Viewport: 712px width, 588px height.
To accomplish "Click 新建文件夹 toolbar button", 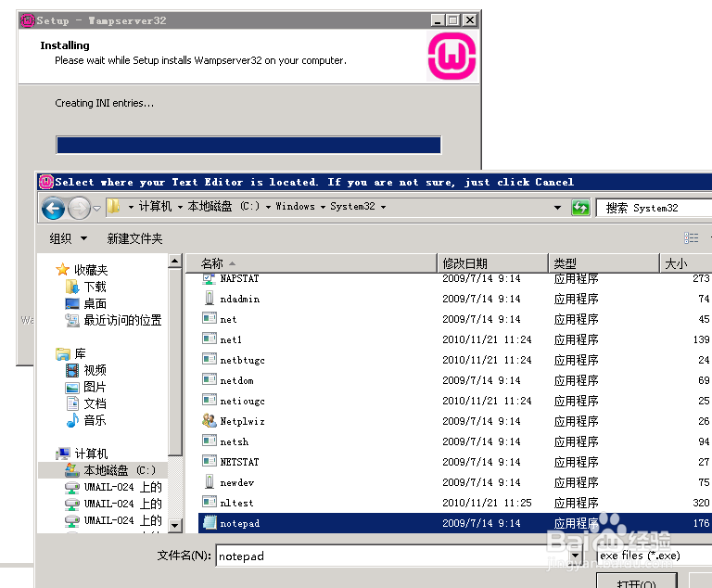I will 134,238.
